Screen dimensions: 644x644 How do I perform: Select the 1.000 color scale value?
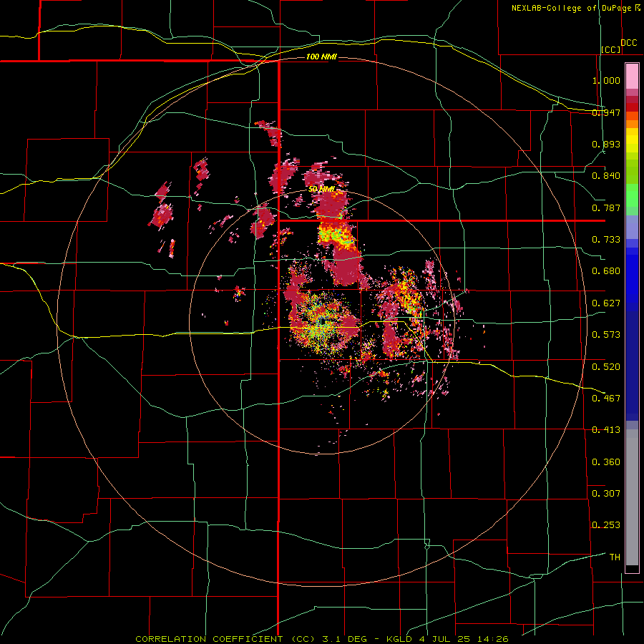point(606,80)
